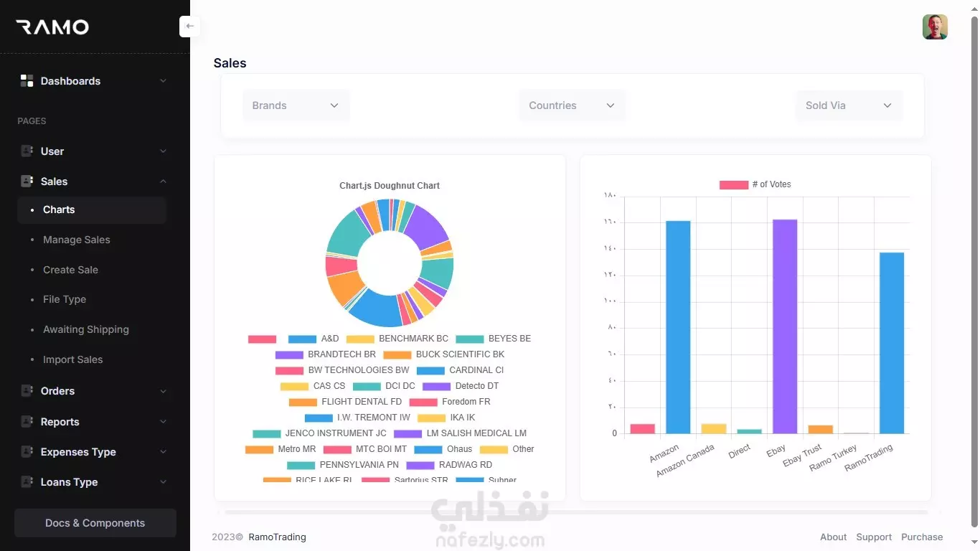Click the Loans Type menu icon

coord(27,482)
